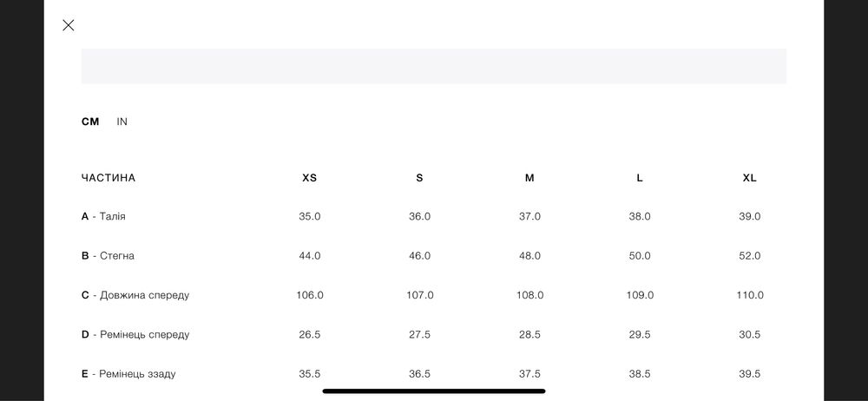Viewport: 868px width, 401px height.
Task: Switch units to CM
Action: click(90, 122)
